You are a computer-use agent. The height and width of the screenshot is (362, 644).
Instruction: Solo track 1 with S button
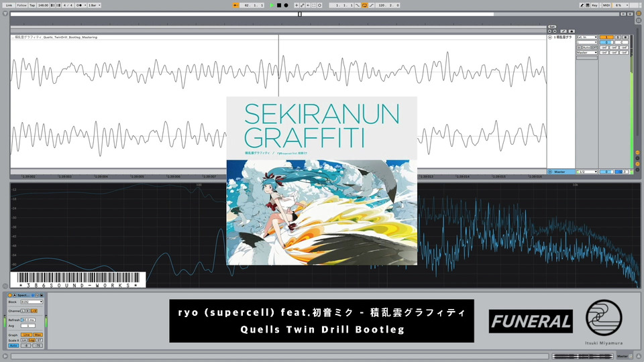[x=618, y=38]
